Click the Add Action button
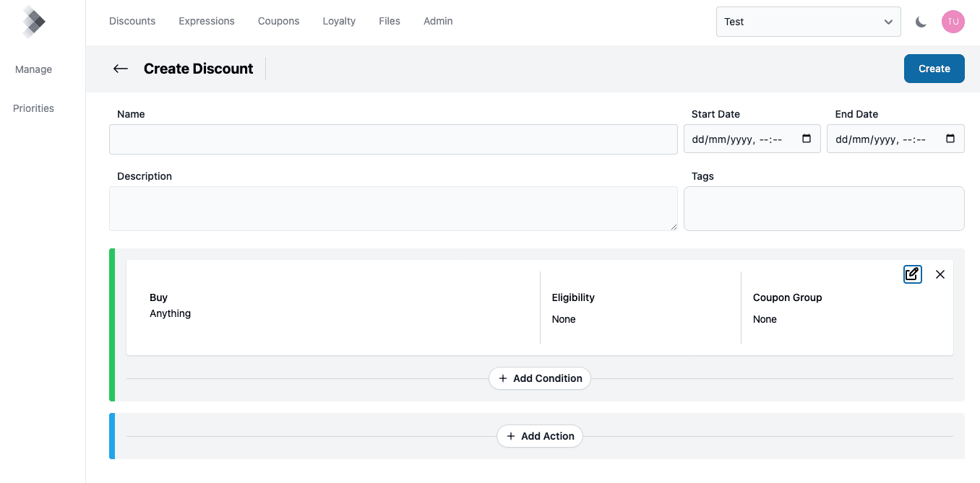 click(540, 436)
